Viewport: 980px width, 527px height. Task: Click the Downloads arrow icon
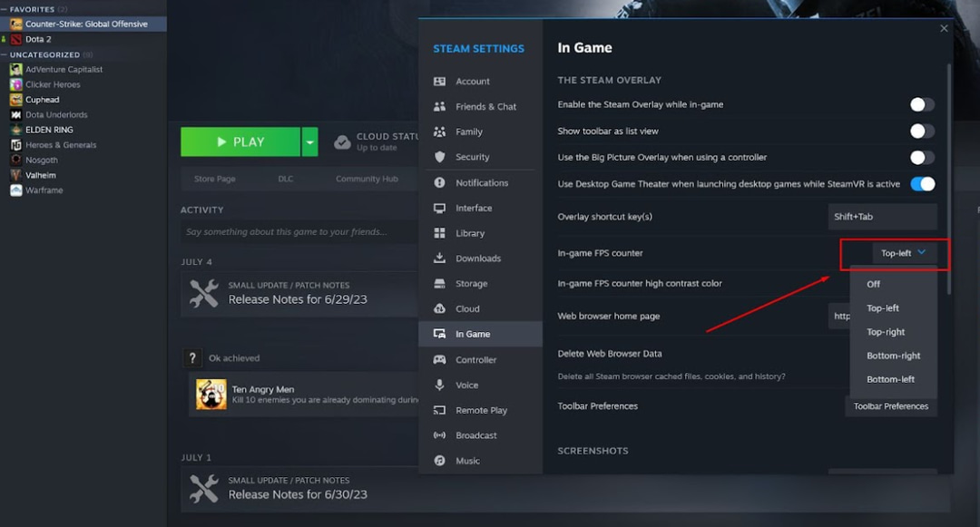[439, 258]
